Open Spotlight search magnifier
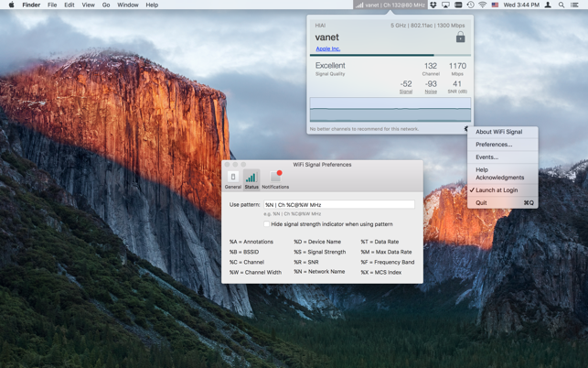The height and width of the screenshot is (368, 588). (561, 5)
